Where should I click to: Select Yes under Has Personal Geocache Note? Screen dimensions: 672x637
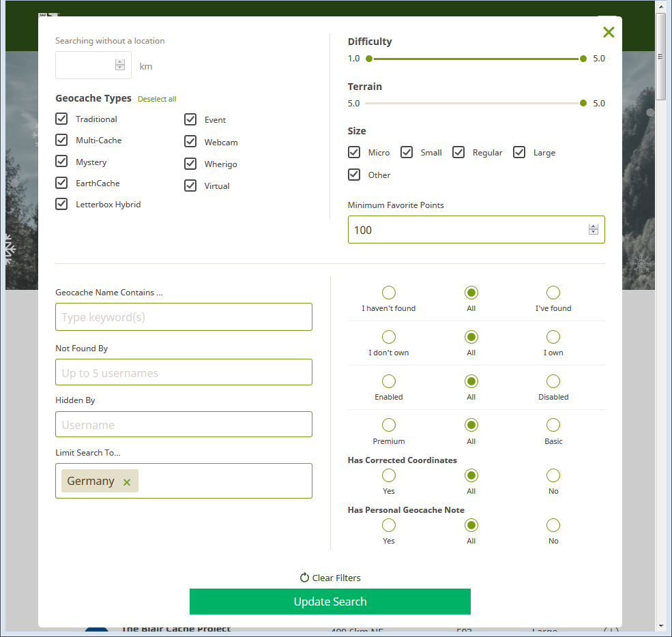pos(389,525)
